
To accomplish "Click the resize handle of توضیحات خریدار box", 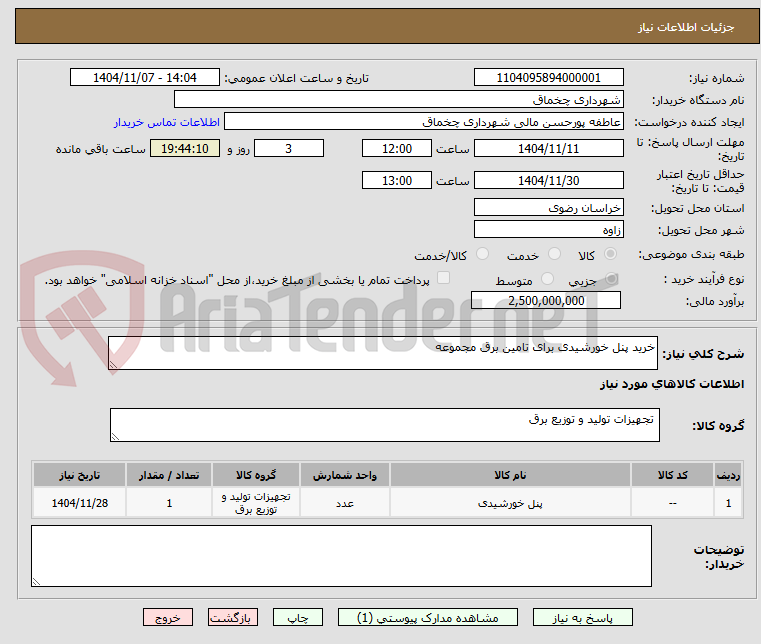I will point(36,582).
